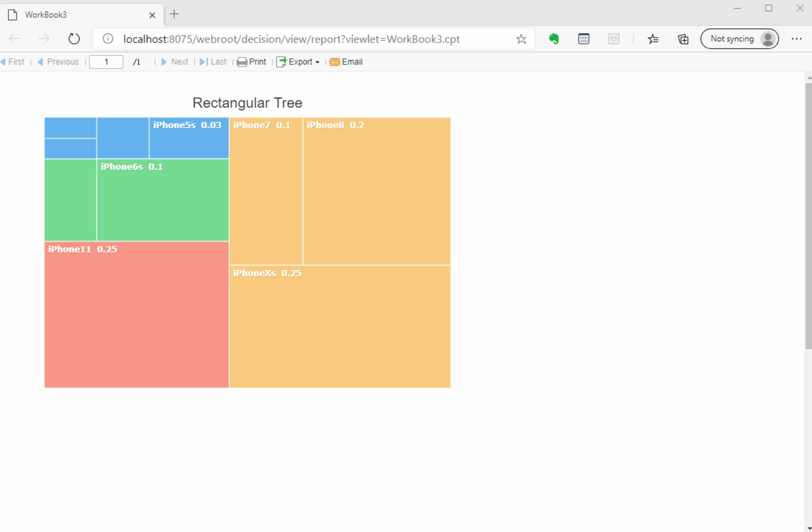This screenshot has width=812, height=532.
Task: Click the favorites star in the address bar
Action: click(521, 39)
